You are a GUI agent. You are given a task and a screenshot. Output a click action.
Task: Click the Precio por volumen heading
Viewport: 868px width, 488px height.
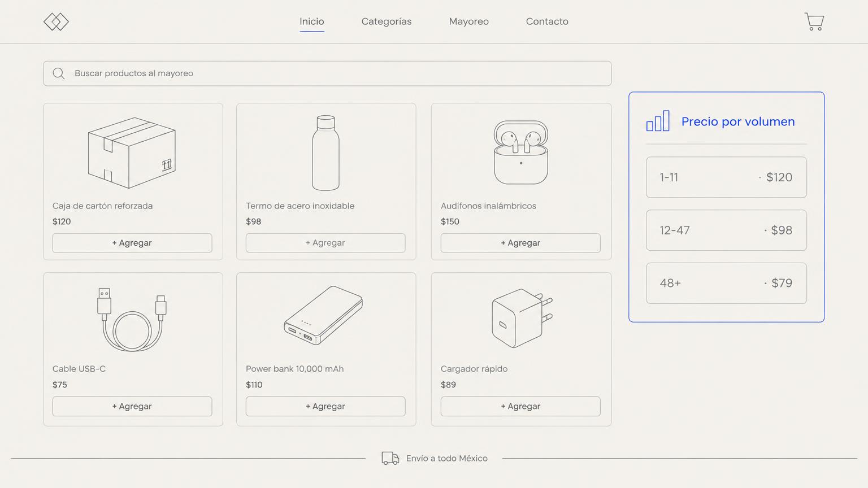[738, 121]
